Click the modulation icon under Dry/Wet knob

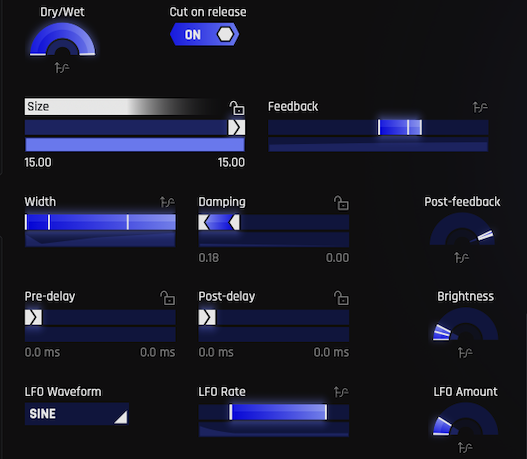pos(62,68)
